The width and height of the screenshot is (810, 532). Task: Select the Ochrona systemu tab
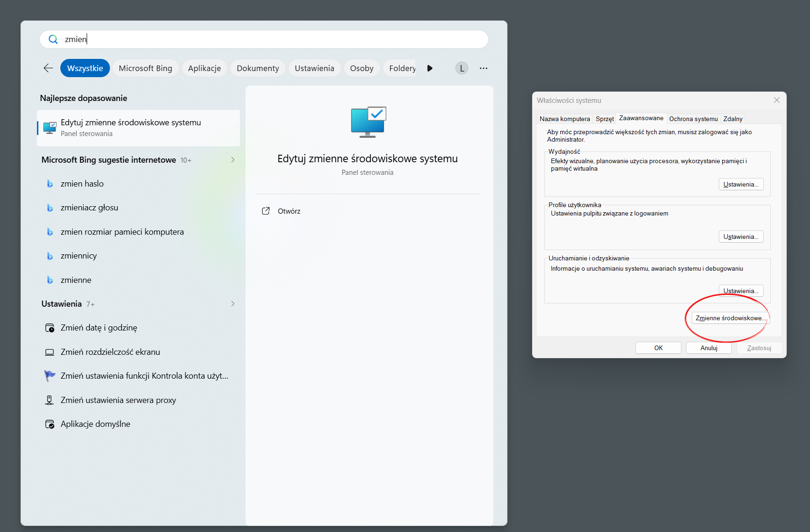(693, 119)
